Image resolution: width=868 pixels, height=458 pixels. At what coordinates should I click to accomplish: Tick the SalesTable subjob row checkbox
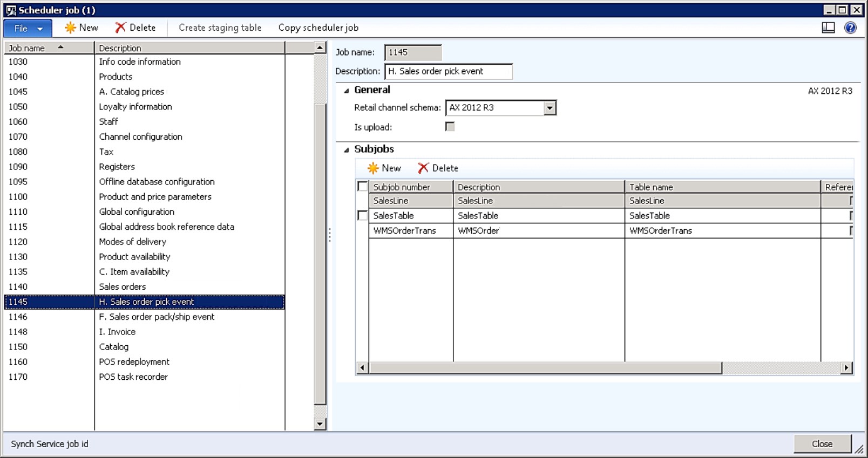click(x=363, y=215)
